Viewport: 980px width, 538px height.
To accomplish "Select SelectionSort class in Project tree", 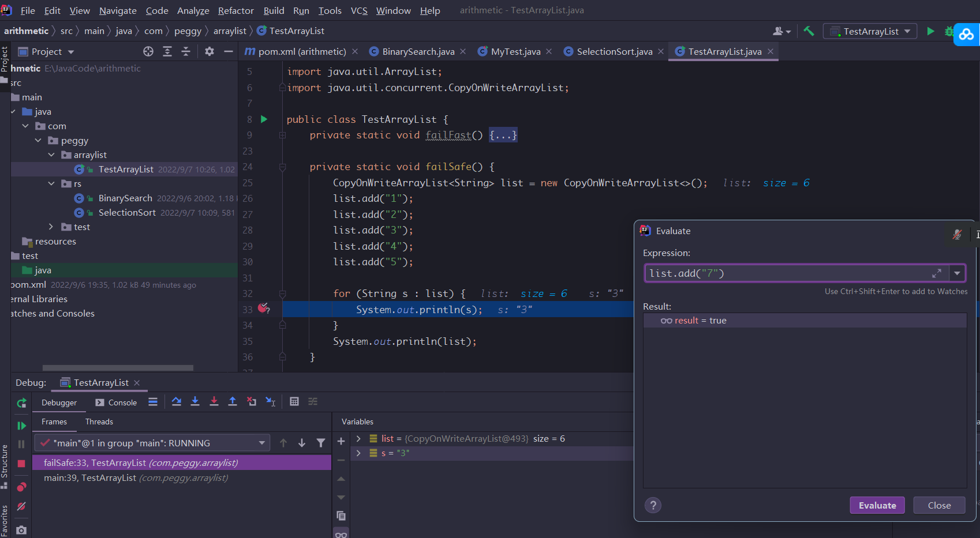I will [x=127, y=212].
